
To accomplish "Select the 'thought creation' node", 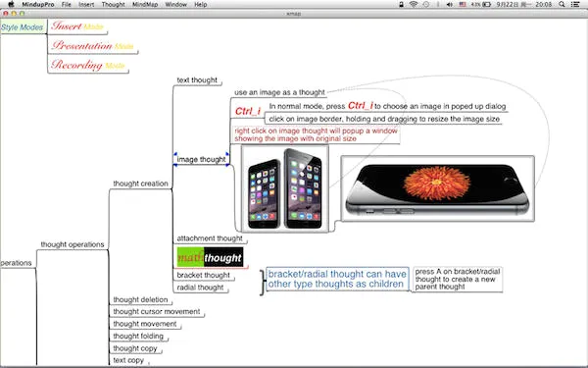I will [140, 184].
